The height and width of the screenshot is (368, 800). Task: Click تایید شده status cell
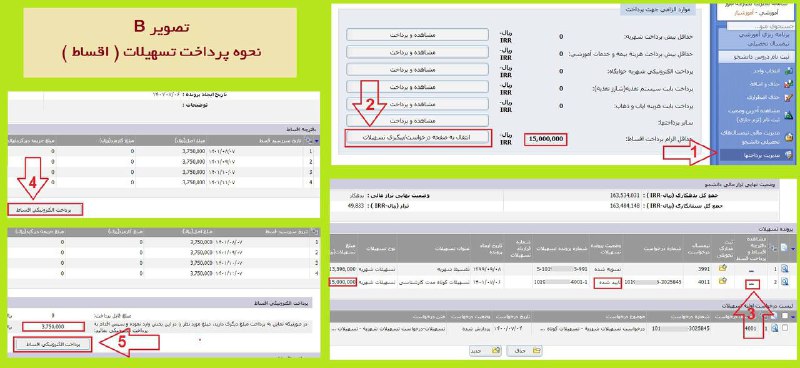point(608,282)
